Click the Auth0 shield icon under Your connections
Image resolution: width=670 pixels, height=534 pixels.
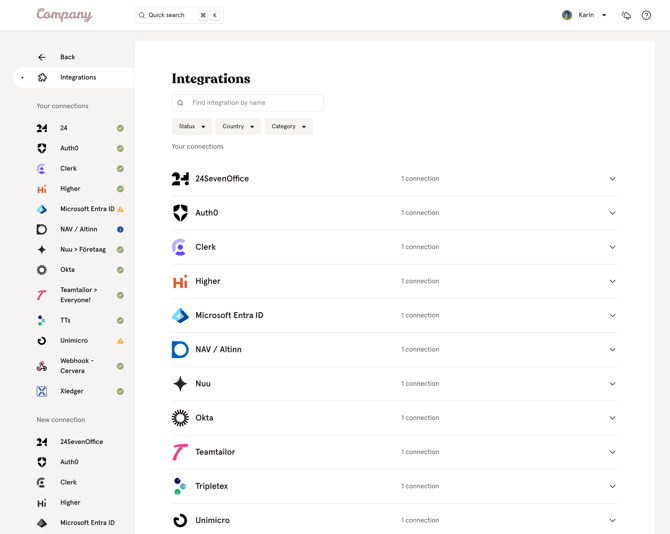[x=41, y=148]
